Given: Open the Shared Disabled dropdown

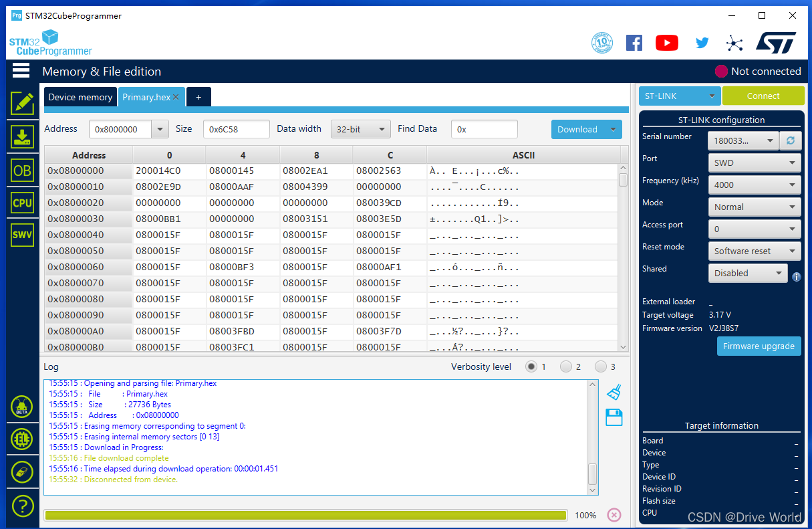Looking at the screenshot, I should [748, 273].
